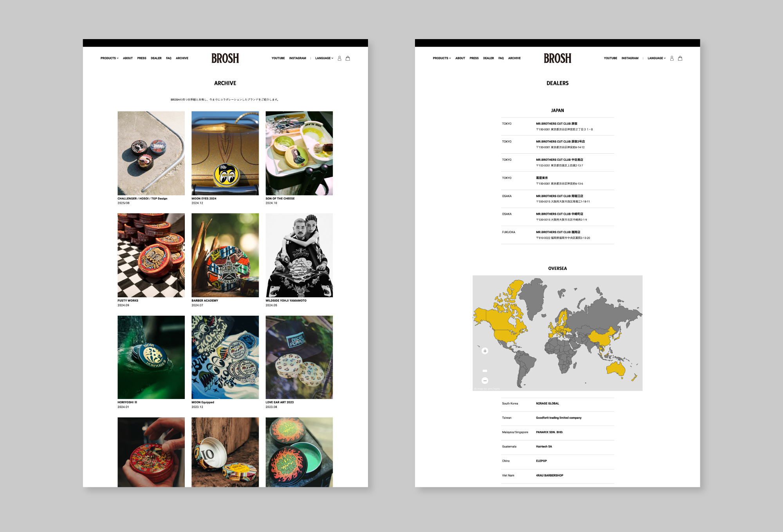
Task: Select DEALER in the Dealers page nav
Action: (488, 58)
